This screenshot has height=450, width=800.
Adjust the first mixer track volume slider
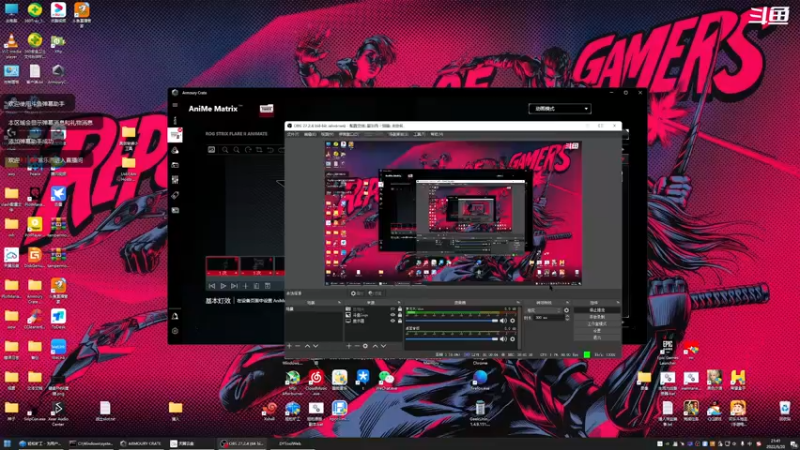coord(452,321)
